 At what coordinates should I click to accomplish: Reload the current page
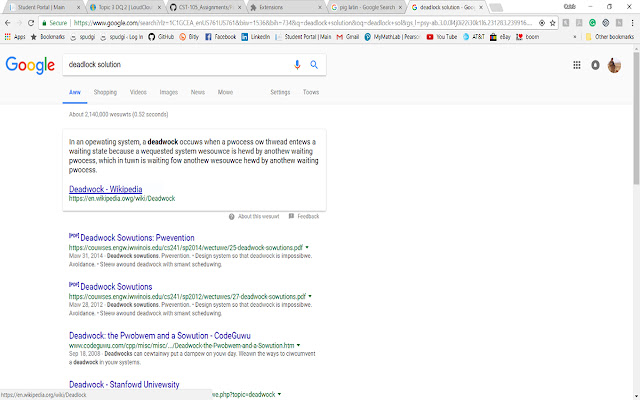tap(31, 23)
